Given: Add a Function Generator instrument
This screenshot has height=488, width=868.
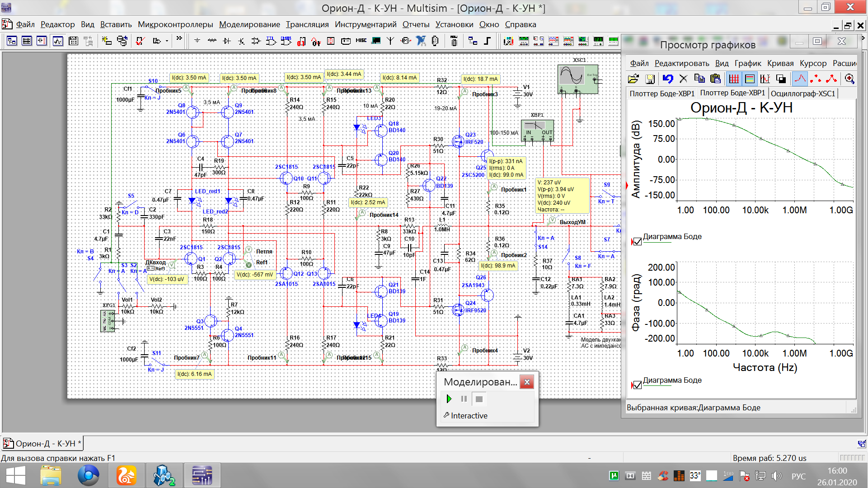Looking at the screenshot, I should click(523, 41).
